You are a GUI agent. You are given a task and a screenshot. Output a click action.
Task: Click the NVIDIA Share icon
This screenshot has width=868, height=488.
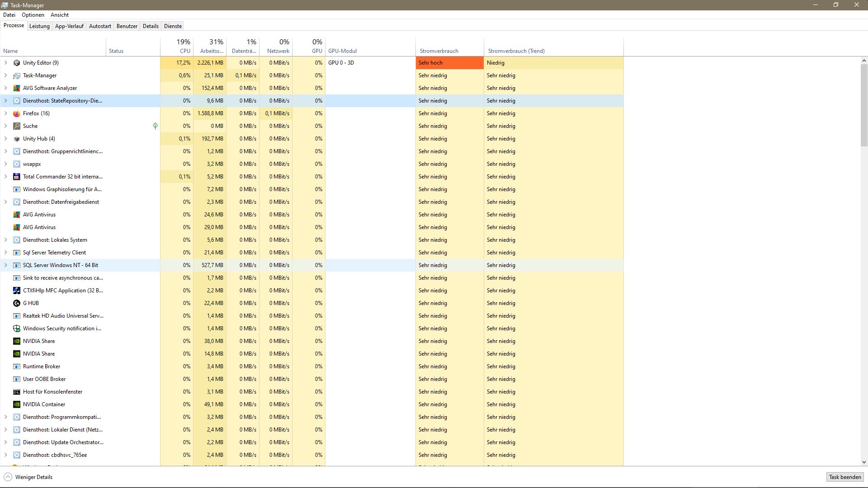tap(17, 341)
